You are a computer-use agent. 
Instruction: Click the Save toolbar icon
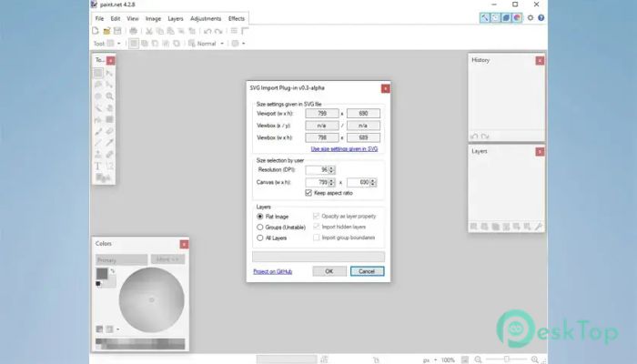click(x=117, y=31)
